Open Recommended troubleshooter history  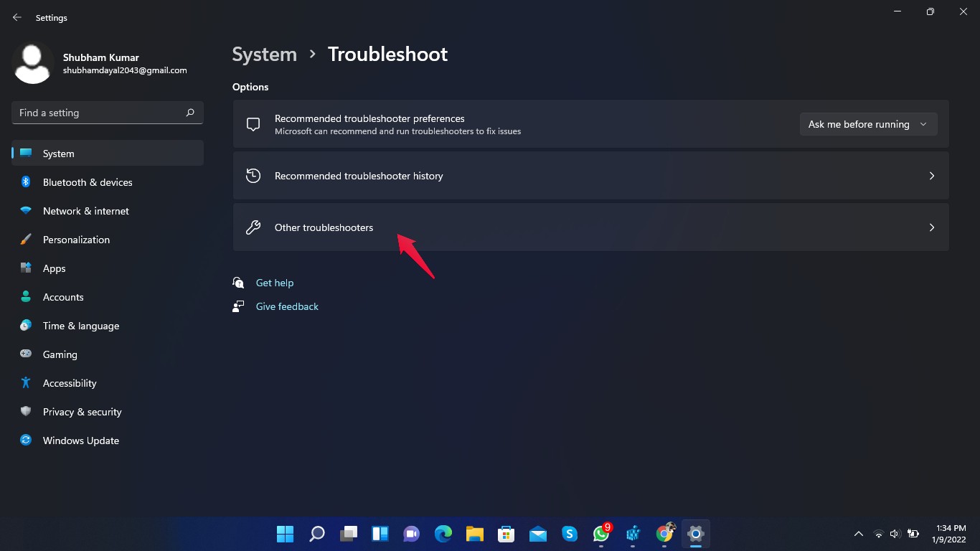tap(590, 176)
